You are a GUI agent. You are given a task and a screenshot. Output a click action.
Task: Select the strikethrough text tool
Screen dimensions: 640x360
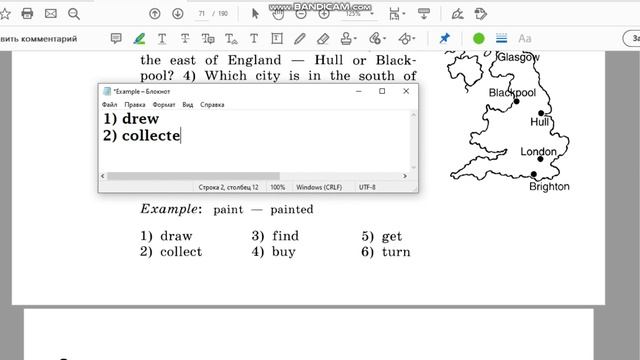[185, 38]
